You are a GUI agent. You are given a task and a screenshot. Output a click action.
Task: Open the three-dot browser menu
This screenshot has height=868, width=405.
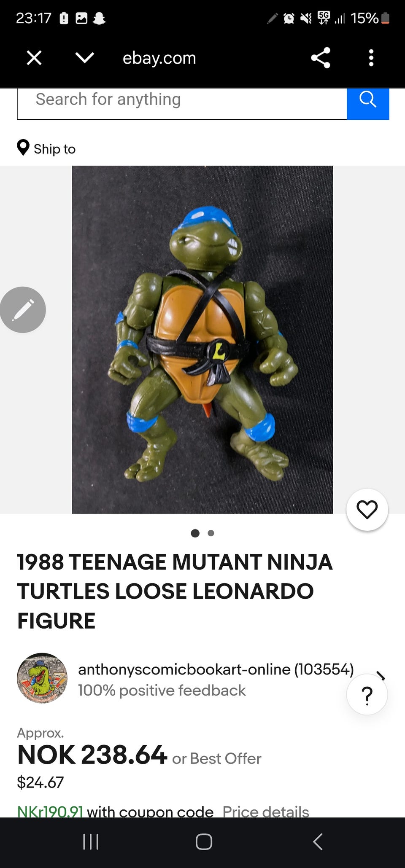pos(371,58)
